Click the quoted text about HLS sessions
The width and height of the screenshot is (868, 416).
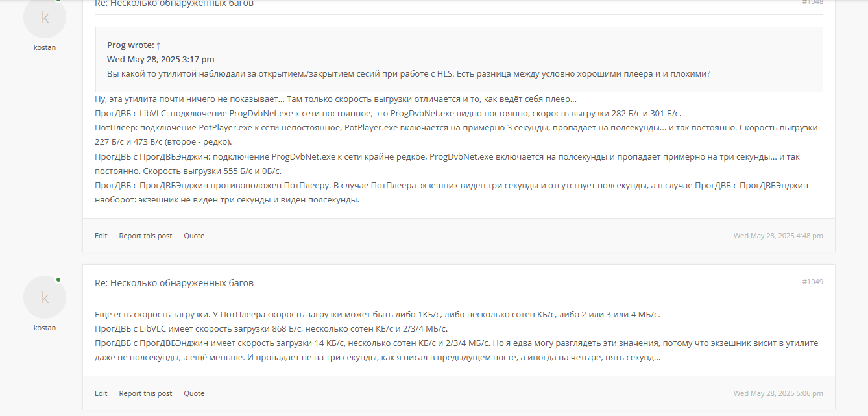pos(409,73)
